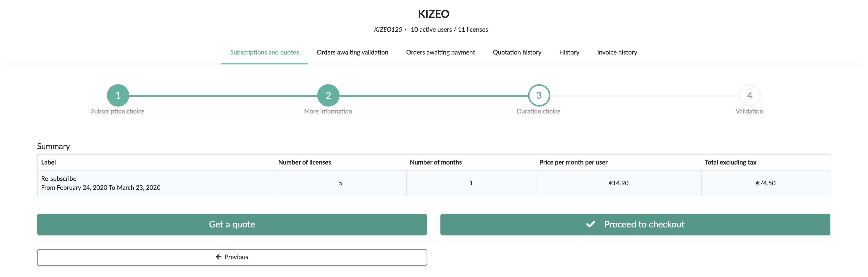868x277 pixels.
Task: Switch to Orders awaiting validation tab
Action: pyautogui.click(x=352, y=52)
